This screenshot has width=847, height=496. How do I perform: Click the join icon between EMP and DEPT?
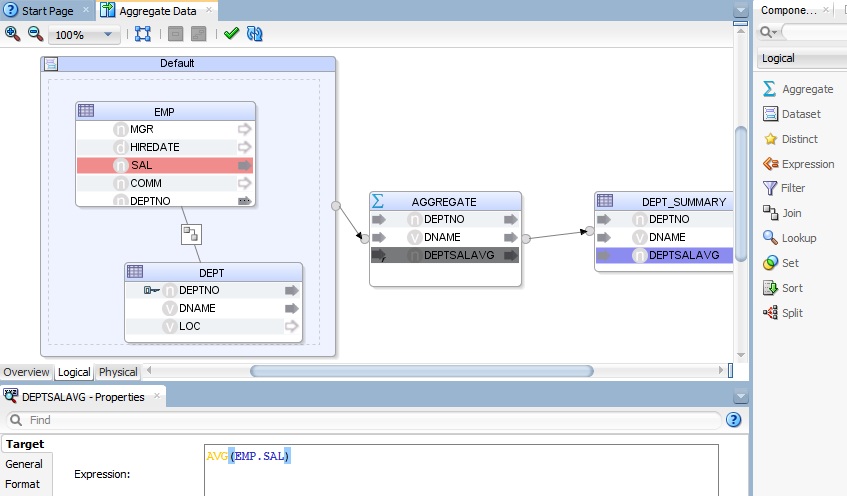191,234
